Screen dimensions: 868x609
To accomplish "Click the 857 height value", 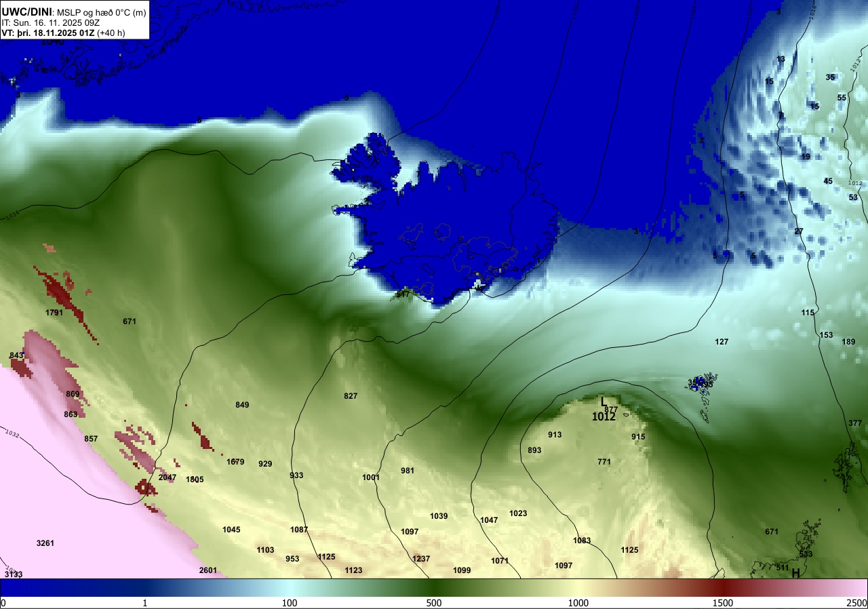I will [91, 439].
